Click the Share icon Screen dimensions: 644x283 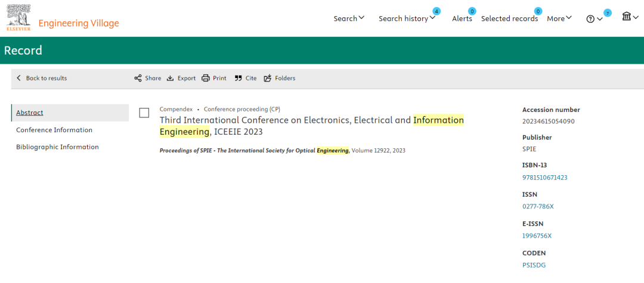point(138,78)
